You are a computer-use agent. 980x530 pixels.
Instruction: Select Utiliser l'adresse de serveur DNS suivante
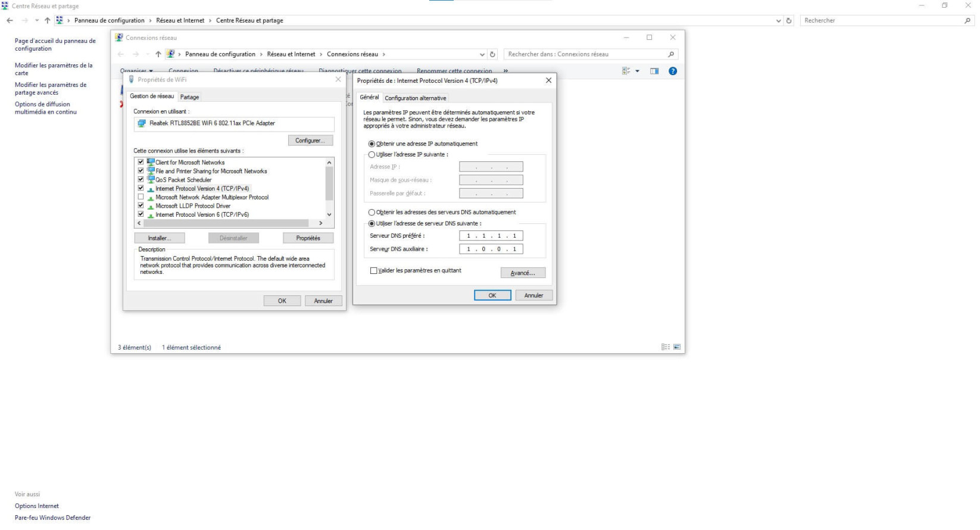point(372,224)
